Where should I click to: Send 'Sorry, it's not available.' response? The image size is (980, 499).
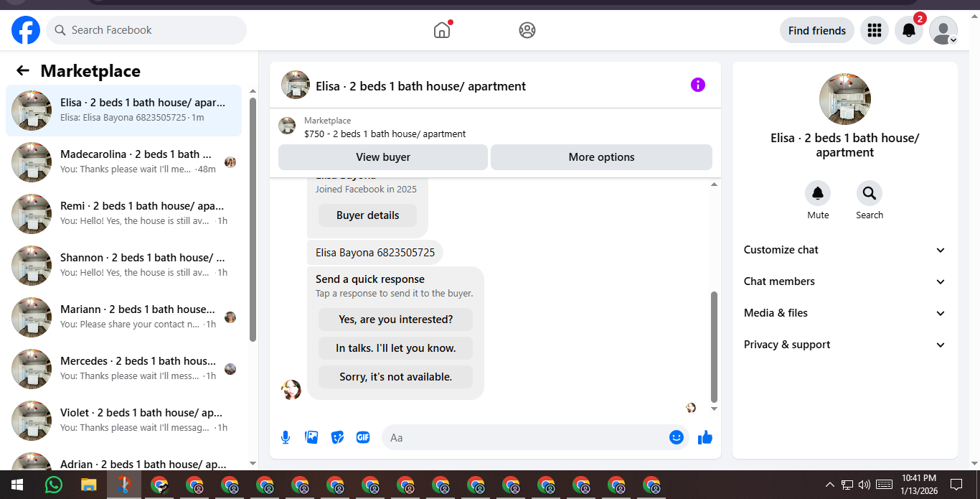(395, 377)
